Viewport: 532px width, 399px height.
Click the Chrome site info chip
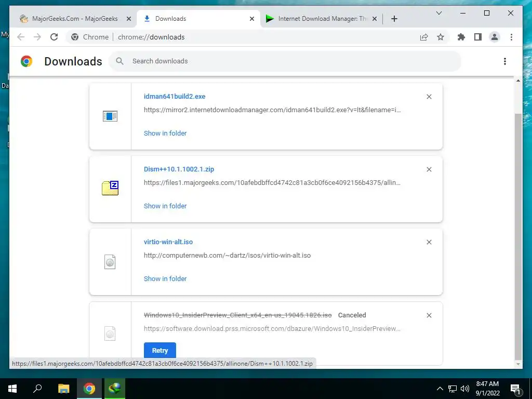(x=89, y=37)
